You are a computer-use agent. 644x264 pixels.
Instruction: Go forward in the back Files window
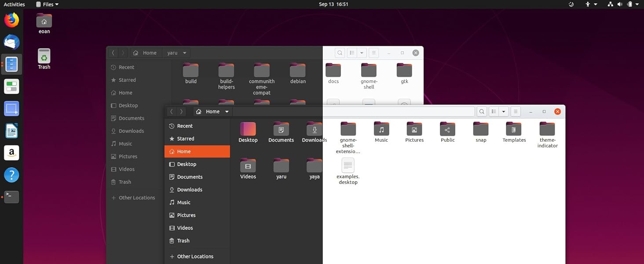pyautogui.click(x=123, y=53)
